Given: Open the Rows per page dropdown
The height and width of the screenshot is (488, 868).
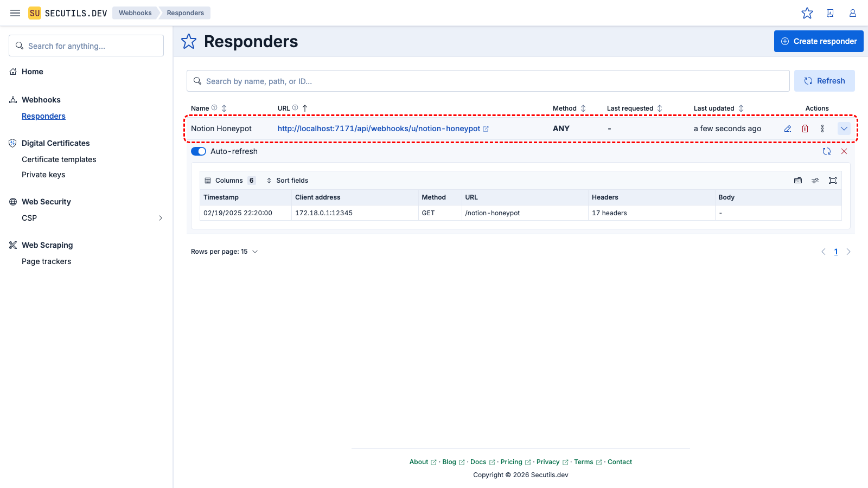Looking at the screenshot, I should [x=225, y=252].
